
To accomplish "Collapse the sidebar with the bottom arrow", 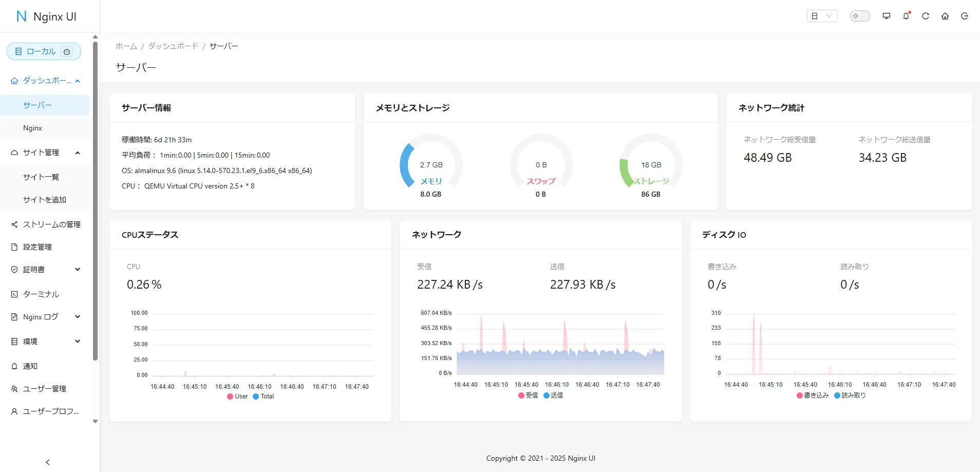I will (x=48, y=462).
